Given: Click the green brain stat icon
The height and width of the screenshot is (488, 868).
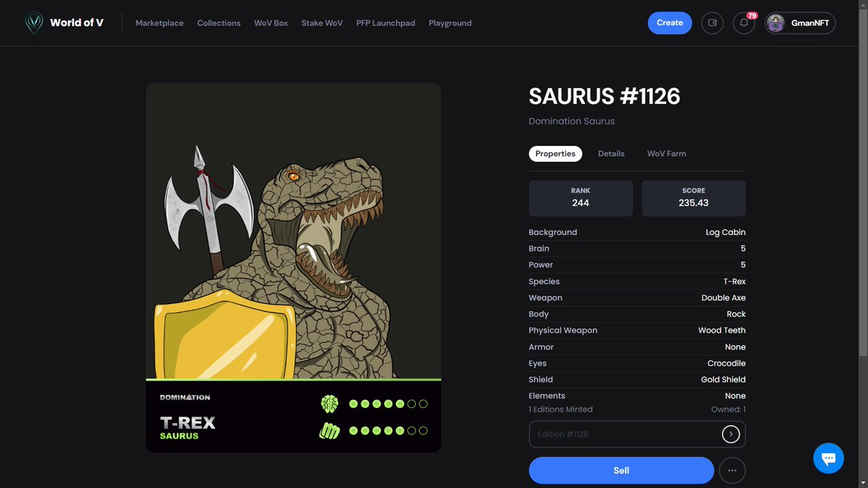Looking at the screenshot, I should 330,403.
